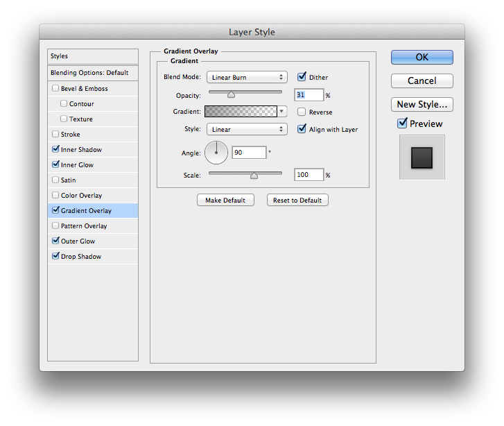
Task: Select the Outer Glow row label
Action: 78,241
